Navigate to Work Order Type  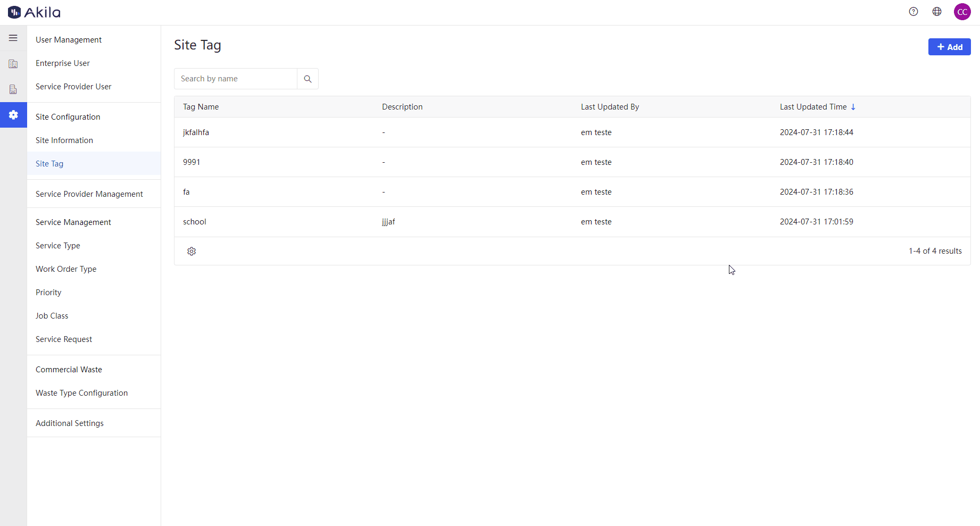[x=66, y=269]
